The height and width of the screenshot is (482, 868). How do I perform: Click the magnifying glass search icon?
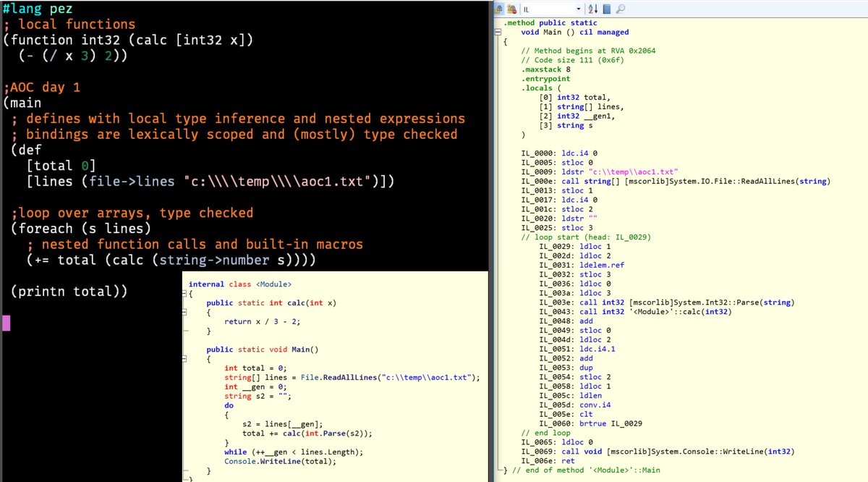pyautogui.click(x=621, y=9)
